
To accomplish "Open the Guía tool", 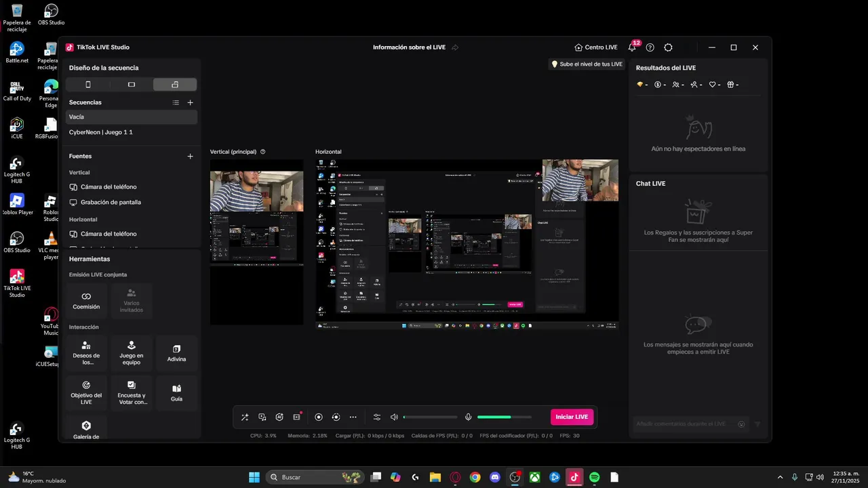I will [176, 393].
